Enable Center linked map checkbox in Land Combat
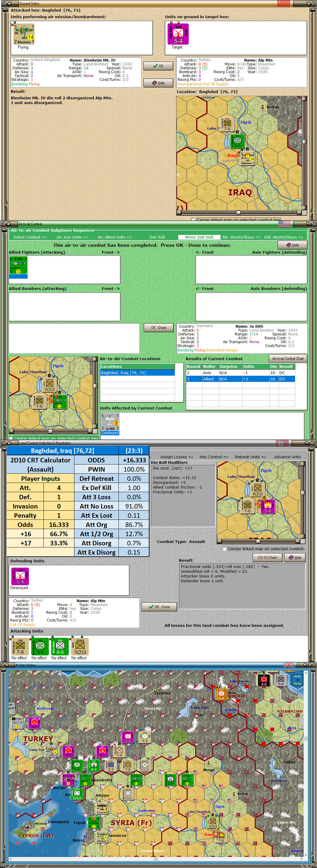Screen dimensions: 317x868 pyautogui.click(x=224, y=549)
